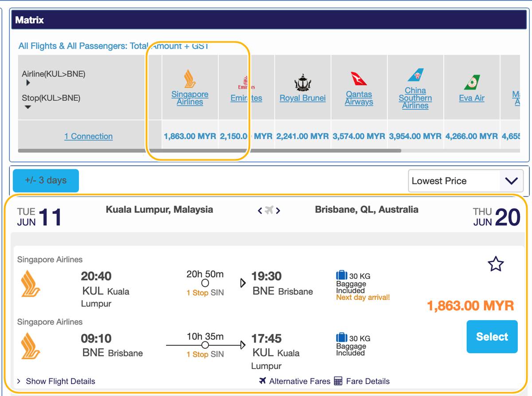Click the 1 Stop SIN label on outbound flight
Image resolution: width=532 pixels, height=396 pixels.
pos(205,293)
